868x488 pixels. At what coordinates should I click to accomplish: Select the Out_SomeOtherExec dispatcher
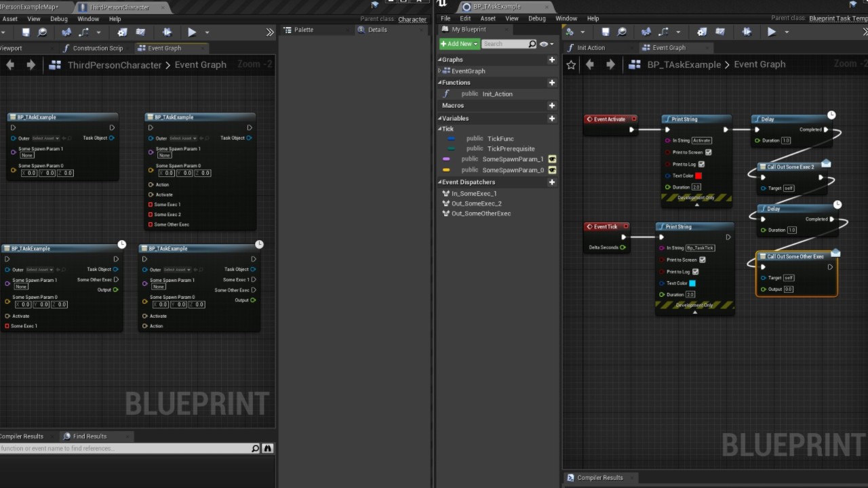(x=481, y=213)
